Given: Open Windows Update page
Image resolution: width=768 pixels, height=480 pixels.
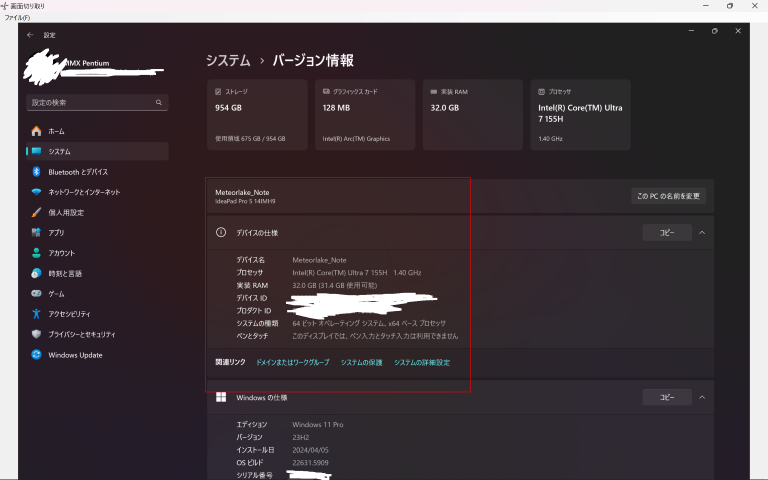Looking at the screenshot, I should [75, 355].
